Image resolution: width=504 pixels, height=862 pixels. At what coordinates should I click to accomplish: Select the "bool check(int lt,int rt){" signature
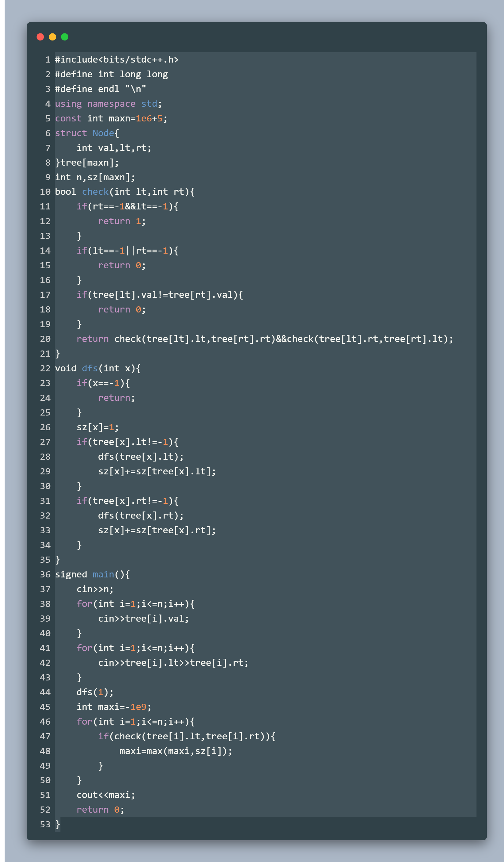pyautogui.click(x=125, y=192)
